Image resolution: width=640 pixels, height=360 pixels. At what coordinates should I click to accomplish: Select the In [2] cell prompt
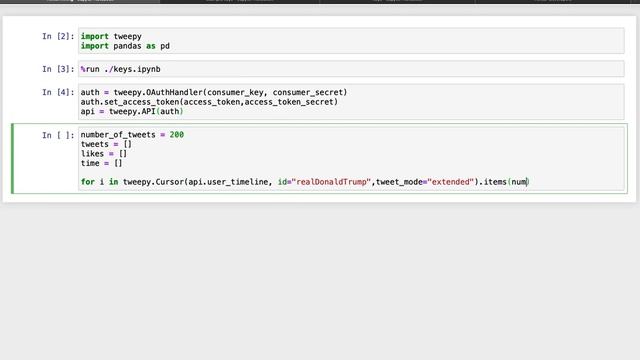coord(58,36)
